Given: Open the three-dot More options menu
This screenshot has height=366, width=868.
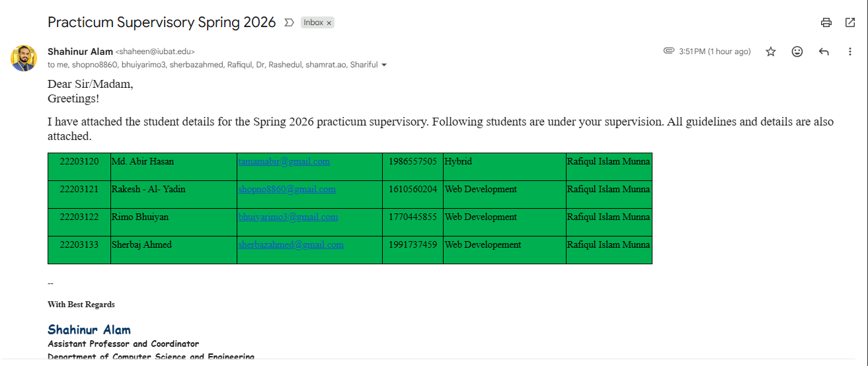Looking at the screenshot, I should point(850,52).
